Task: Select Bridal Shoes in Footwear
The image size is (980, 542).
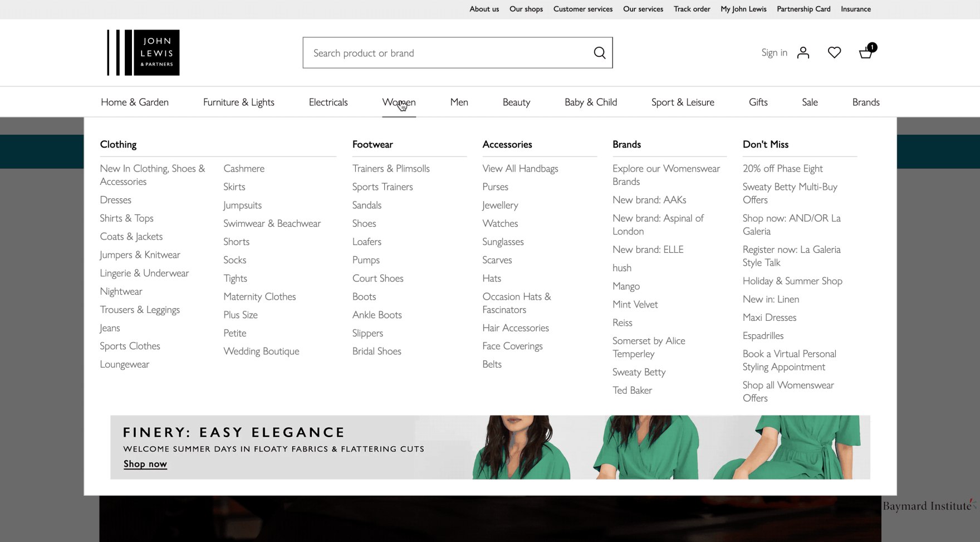Action: [376, 350]
